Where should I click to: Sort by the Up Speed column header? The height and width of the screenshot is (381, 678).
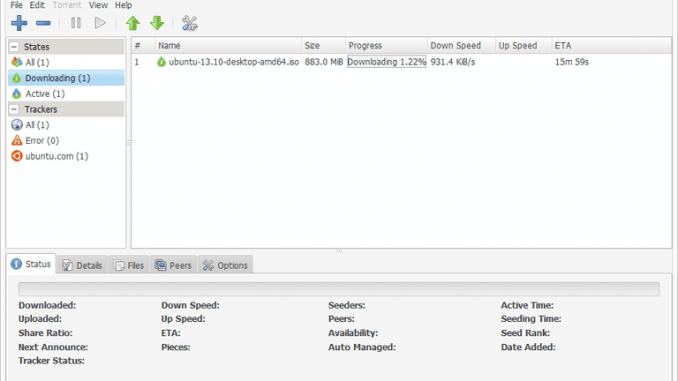(523, 45)
